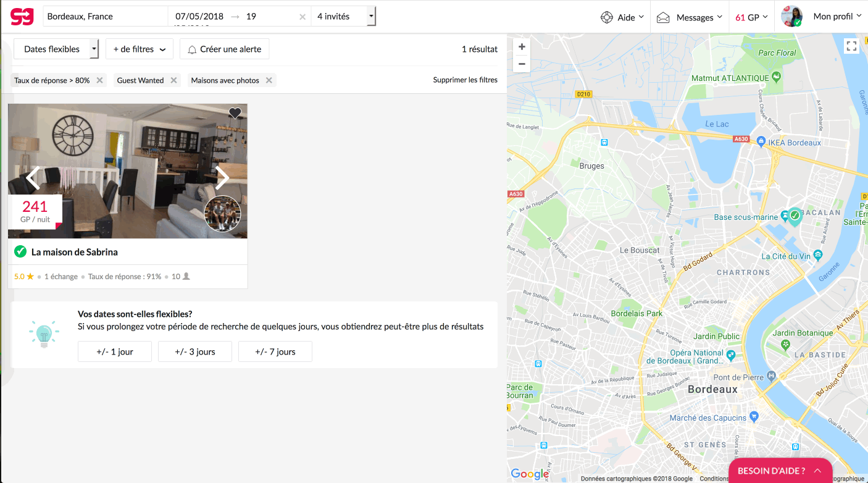Zoom in on the map
Screen dimensions: 868x483
(522, 47)
